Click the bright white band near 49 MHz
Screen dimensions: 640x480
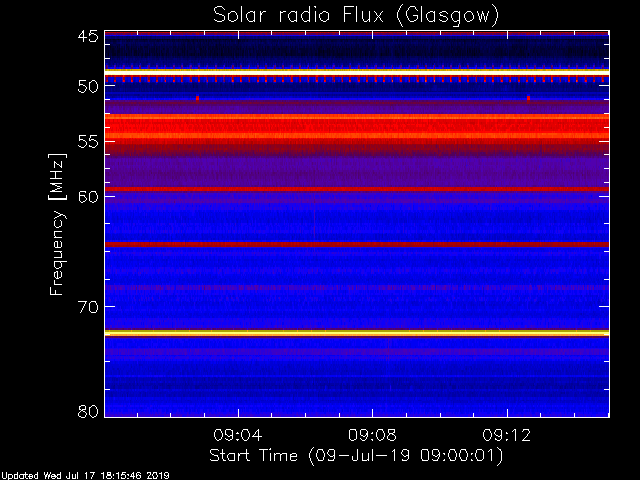tap(357, 72)
